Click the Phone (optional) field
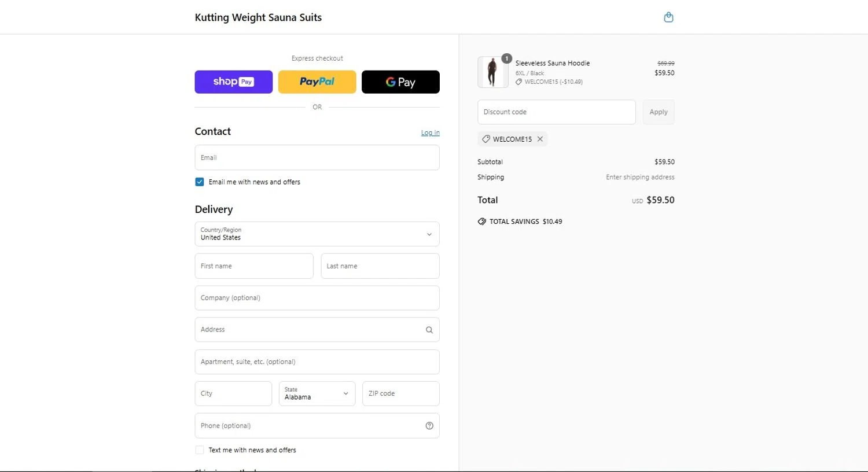This screenshot has height=472, width=868. point(317,426)
